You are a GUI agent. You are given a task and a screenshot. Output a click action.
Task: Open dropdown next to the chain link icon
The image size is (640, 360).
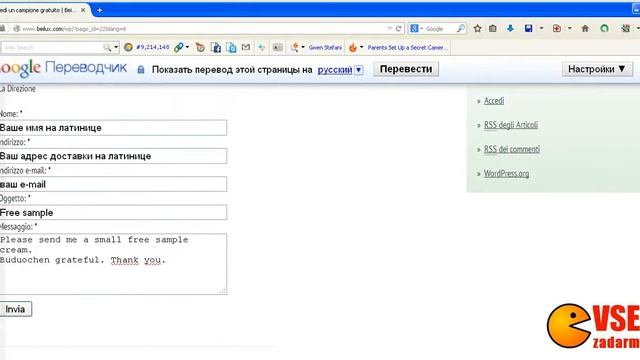pyautogui.click(x=187, y=47)
